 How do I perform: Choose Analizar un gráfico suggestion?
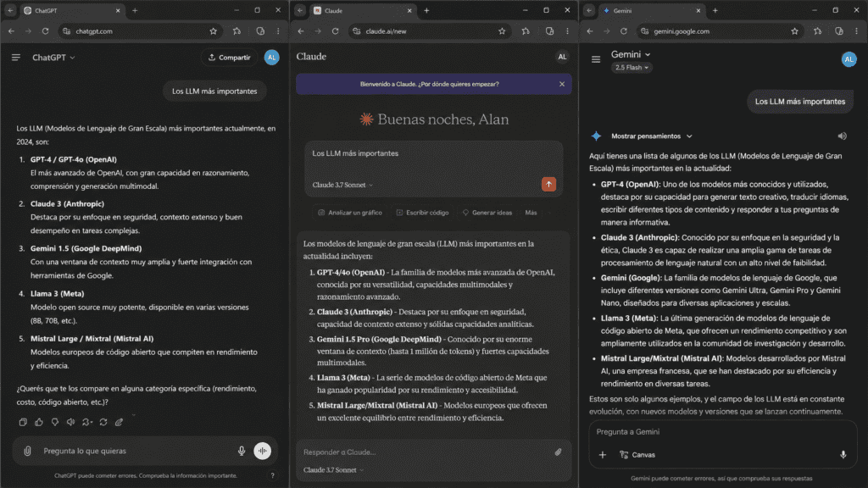[350, 213]
